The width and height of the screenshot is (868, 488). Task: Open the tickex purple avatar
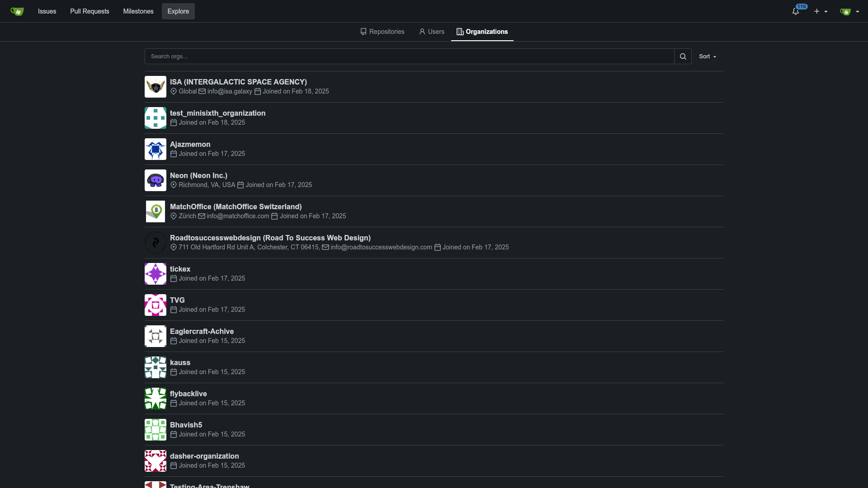point(156,274)
